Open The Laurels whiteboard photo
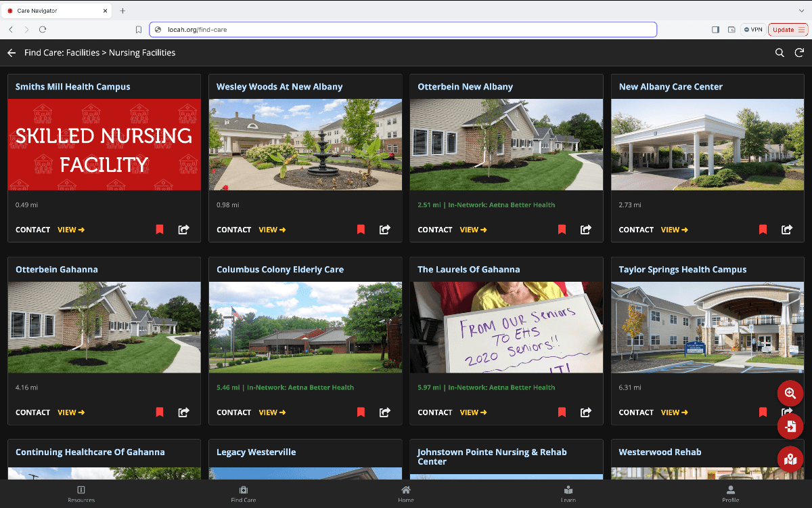812x508 pixels. point(506,327)
